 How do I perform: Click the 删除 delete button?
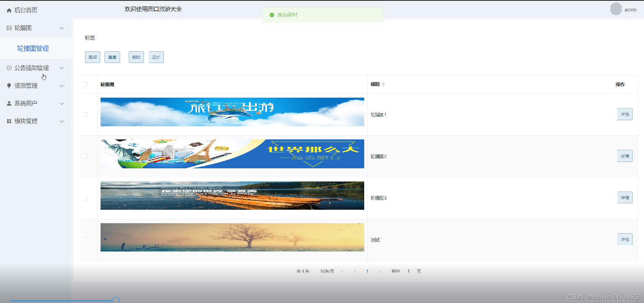tap(136, 57)
